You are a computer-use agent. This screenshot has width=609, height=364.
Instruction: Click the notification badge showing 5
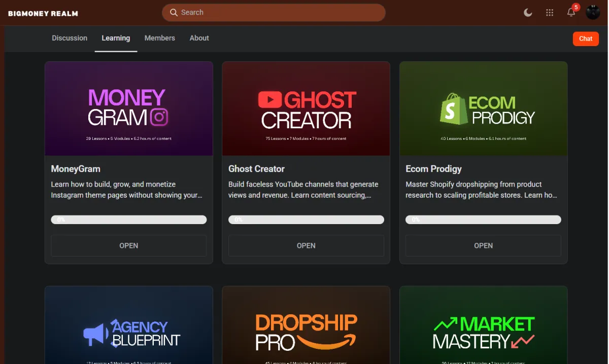click(x=576, y=7)
